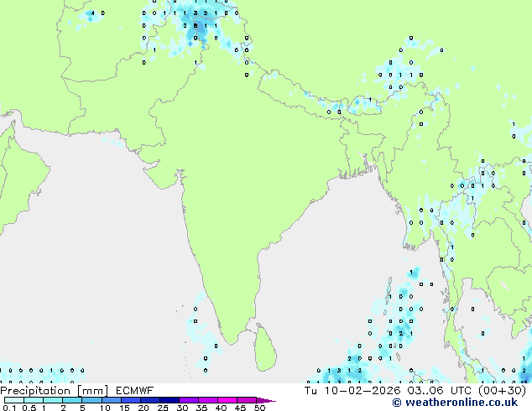This screenshot has width=532, height=411.
Task: Pick the 5–10 mm legend swatch
Action: click(x=91, y=400)
